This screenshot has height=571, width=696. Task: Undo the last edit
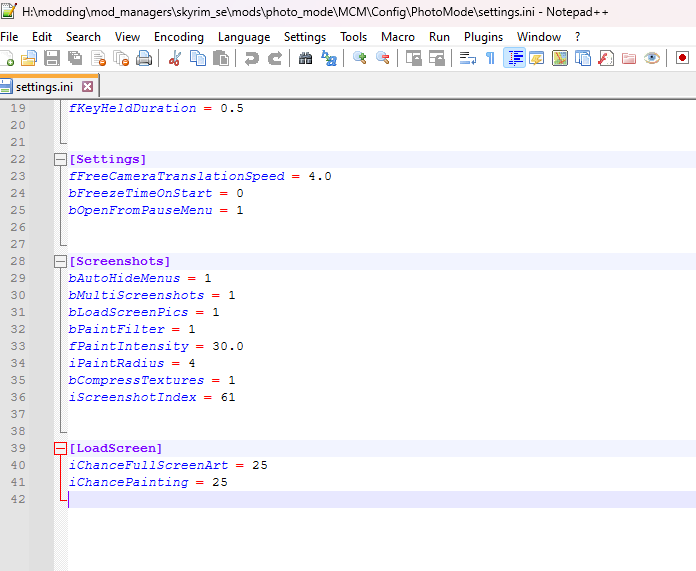pyautogui.click(x=252, y=58)
